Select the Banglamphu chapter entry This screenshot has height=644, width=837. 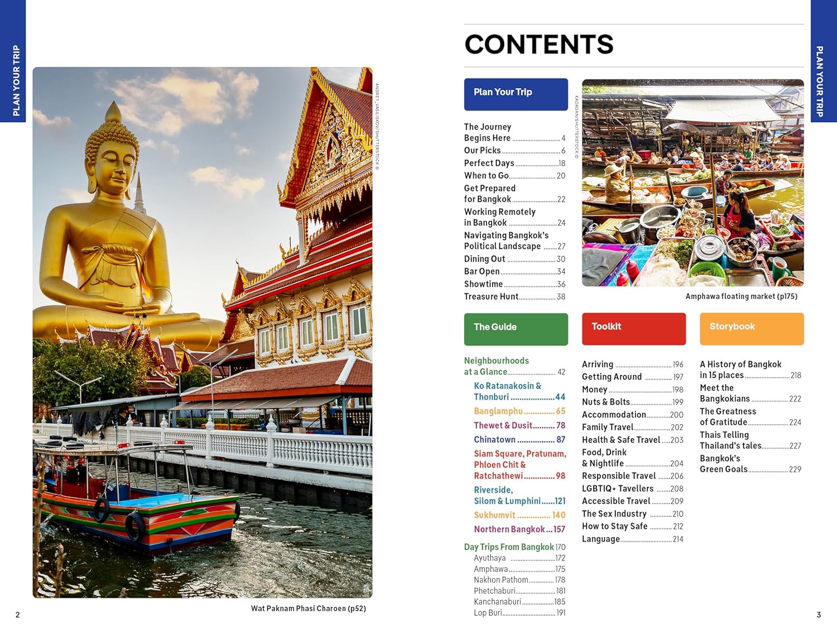[x=519, y=411]
